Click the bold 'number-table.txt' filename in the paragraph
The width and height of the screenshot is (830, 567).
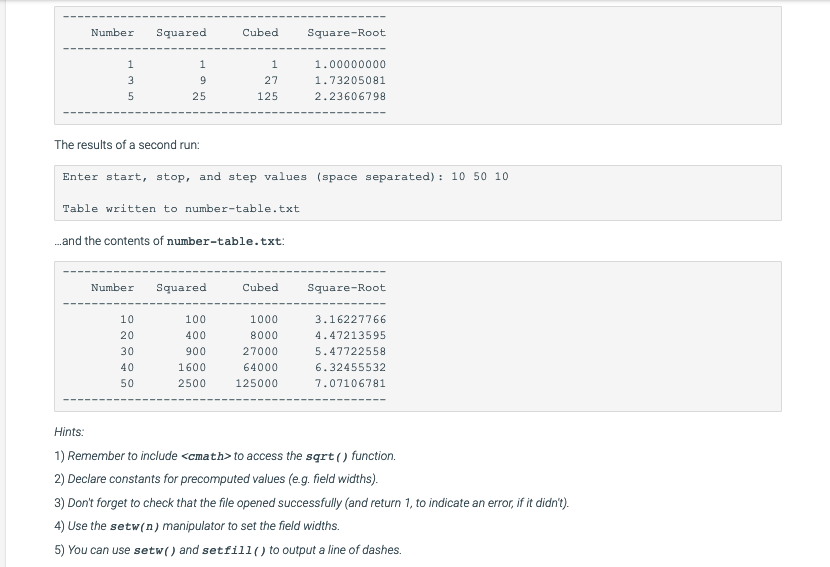(x=224, y=241)
